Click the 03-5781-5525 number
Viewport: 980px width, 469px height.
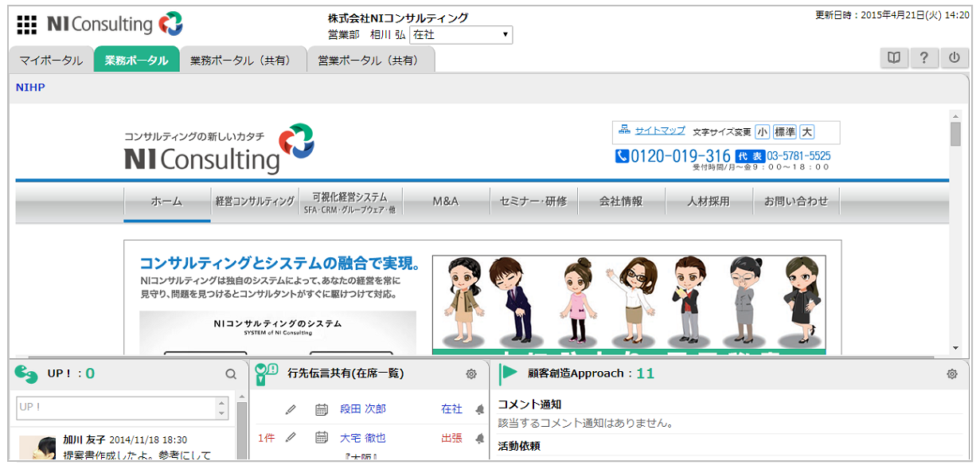[x=798, y=156]
